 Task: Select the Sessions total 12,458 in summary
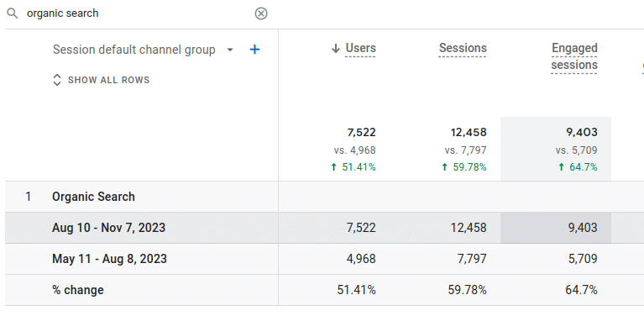coord(469,132)
